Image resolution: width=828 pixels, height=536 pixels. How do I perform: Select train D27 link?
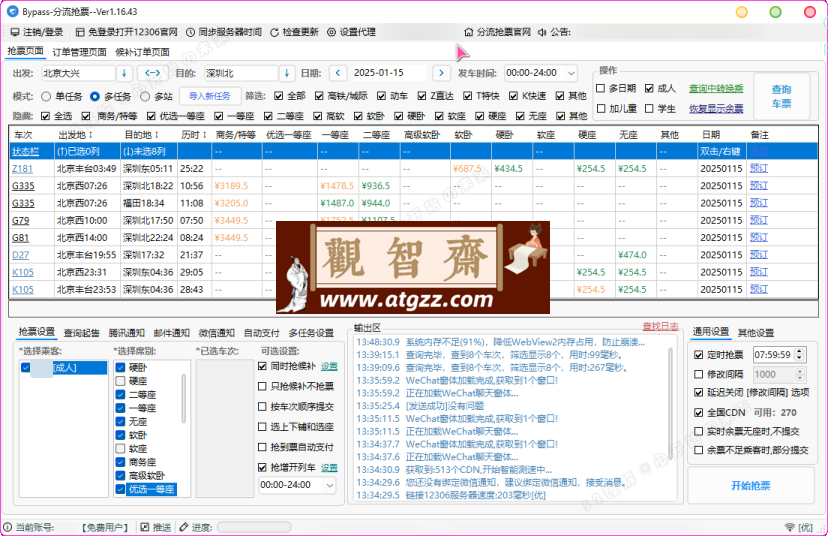point(21,255)
